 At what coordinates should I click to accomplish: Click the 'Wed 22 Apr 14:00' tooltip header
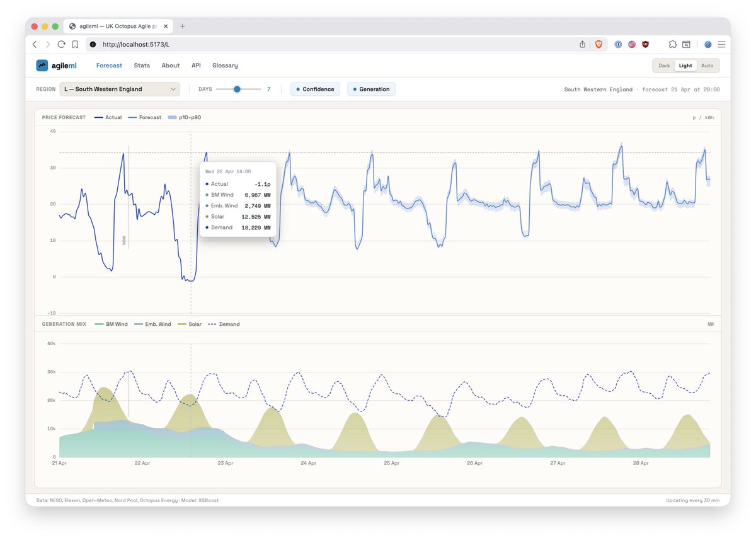click(228, 171)
